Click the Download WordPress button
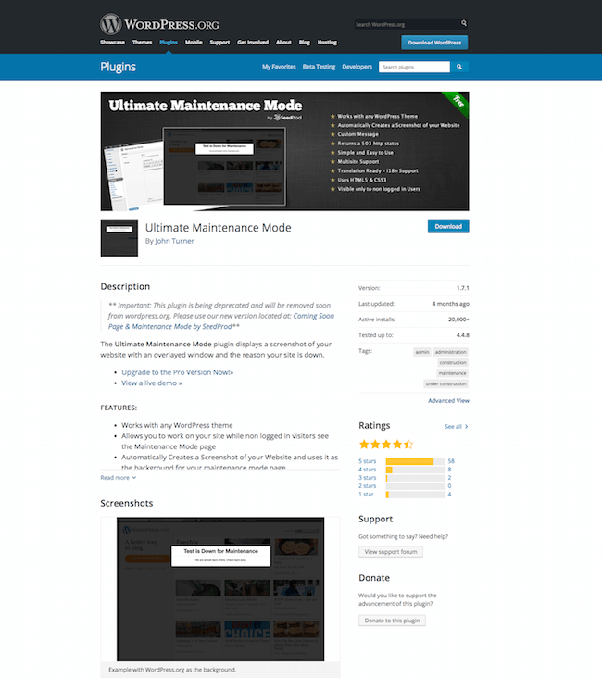The width and height of the screenshot is (602, 678). (x=434, y=42)
